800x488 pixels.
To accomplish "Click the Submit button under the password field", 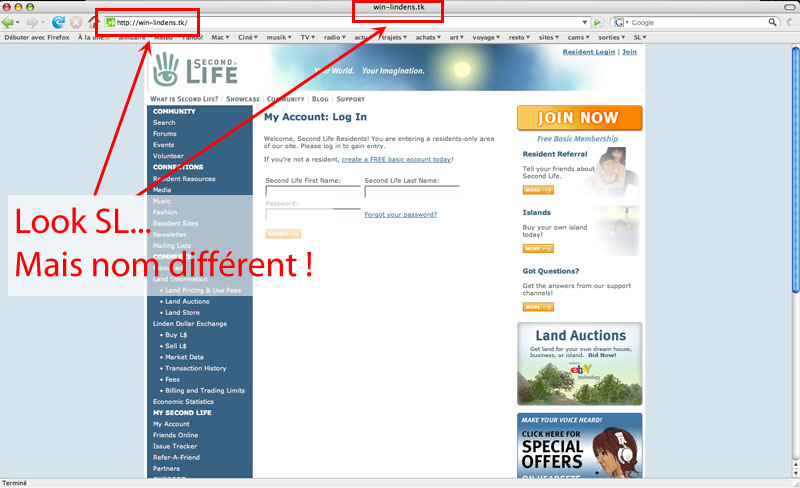I will click(283, 234).
